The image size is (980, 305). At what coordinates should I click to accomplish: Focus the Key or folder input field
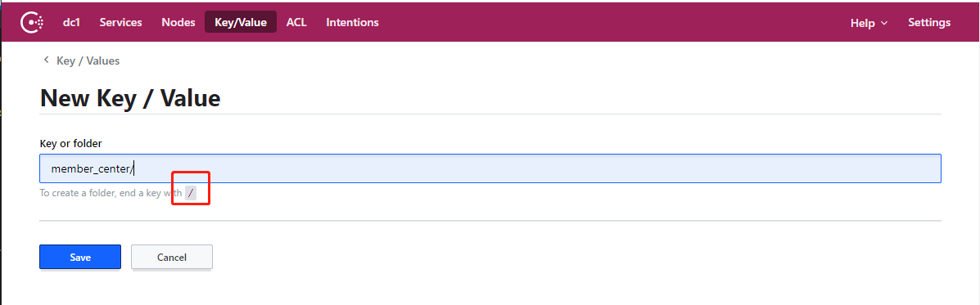[x=490, y=168]
